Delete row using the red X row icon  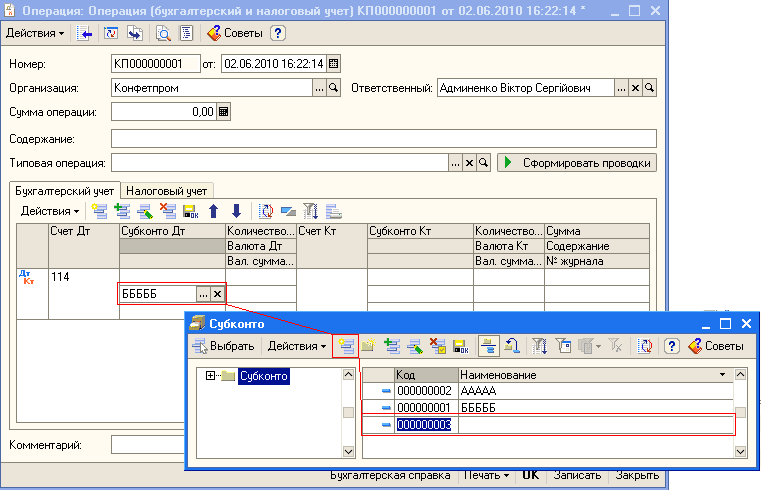point(166,211)
